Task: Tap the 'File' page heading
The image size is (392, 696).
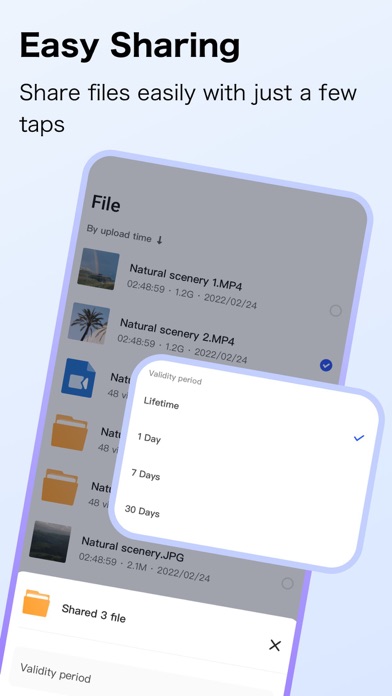Action: click(x=106, y=204)
